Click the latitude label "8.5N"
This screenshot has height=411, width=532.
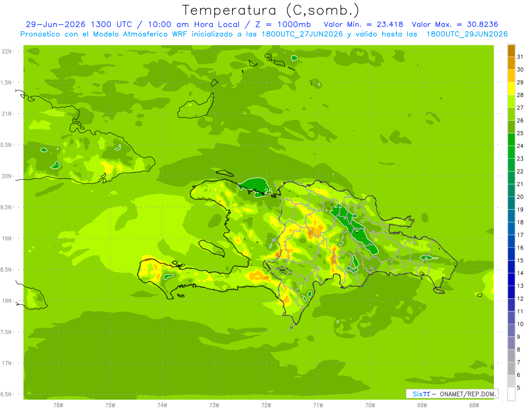6,270
